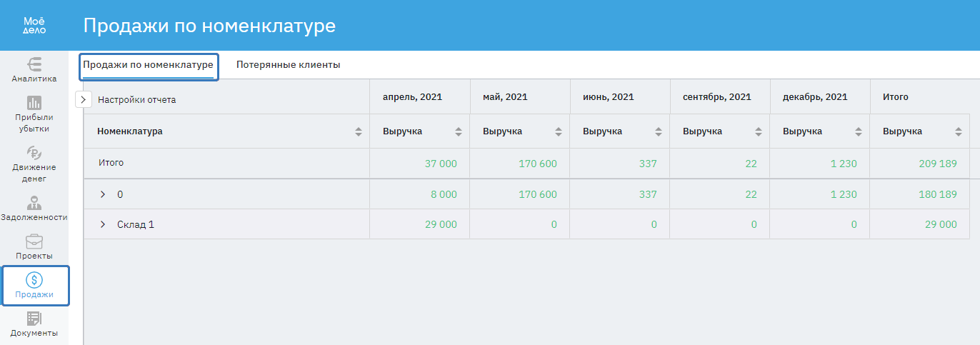
Task: Expand the Склад 1 row
Action: coord(103,224)
